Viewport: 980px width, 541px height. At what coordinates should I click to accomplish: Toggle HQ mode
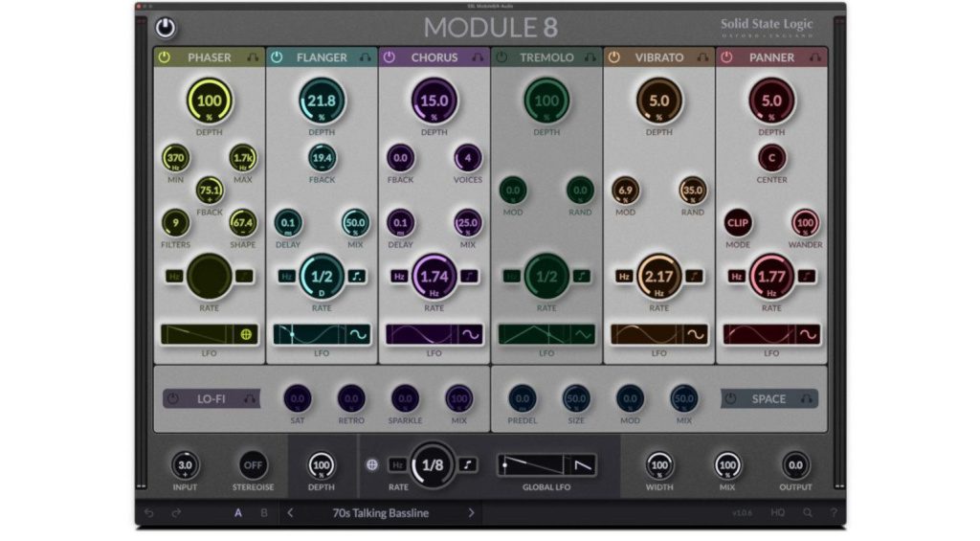click(777, 513)
